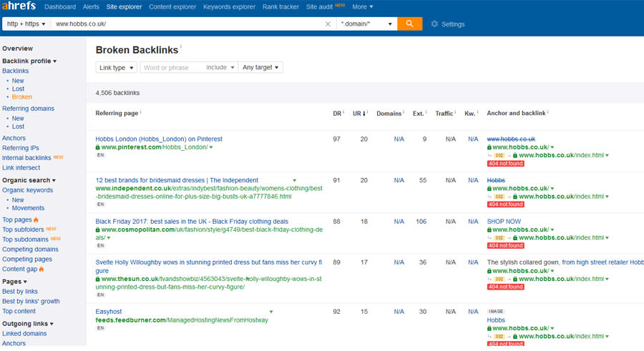The height and width of the screenshot is (351, 644).
Task: Open Include filter dropdown
Action: click(220, 67)
